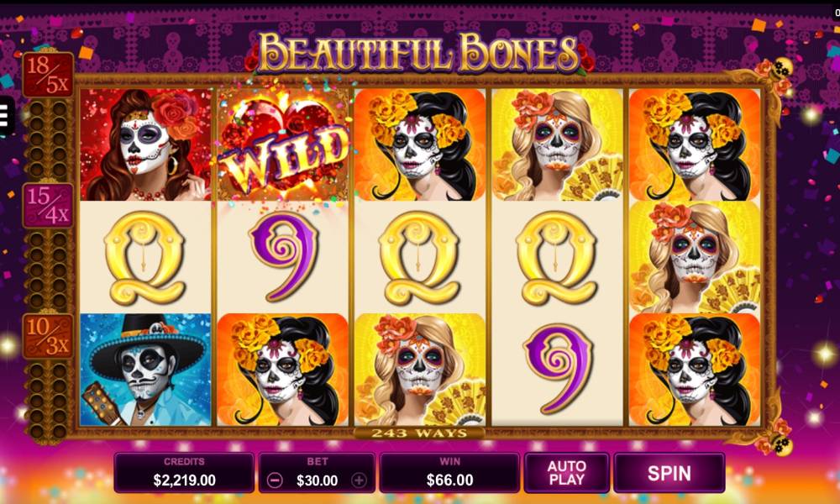Click the Bet amount field
The height and width of the screenshot is (504, 840).
pyautogui.click(x=317, y=473)
